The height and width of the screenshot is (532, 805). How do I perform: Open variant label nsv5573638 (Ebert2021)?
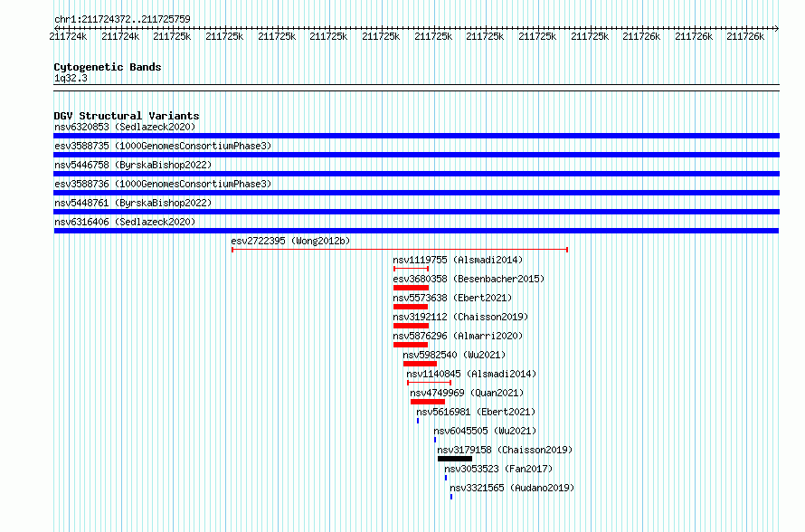452,298
